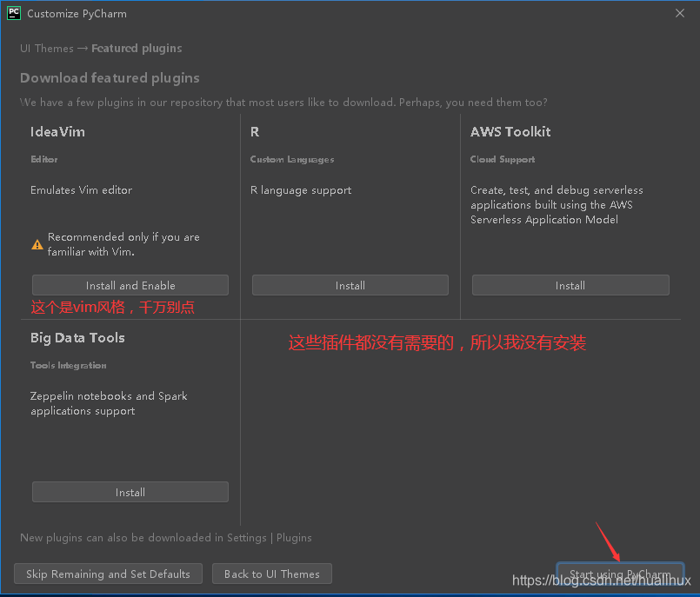This screenshot has width=700, height=597.
Task: Click Custom Languages category label
Action: (292, 159)
